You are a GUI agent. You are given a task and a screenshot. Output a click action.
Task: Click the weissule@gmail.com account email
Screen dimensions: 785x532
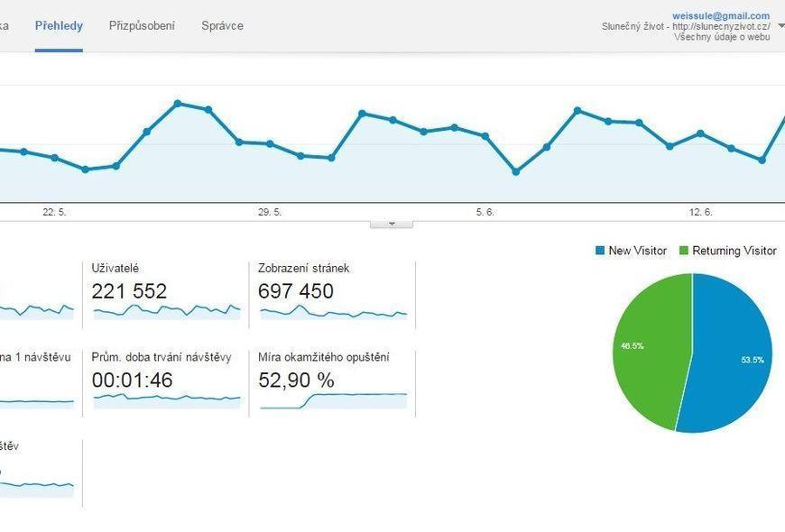pos(720,15)
